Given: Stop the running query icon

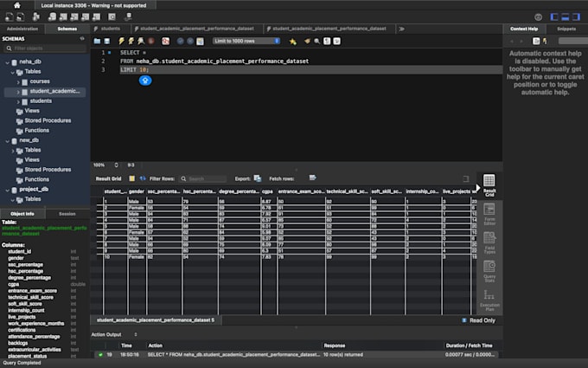Looking at the screenshot, I should [x=151, y=41].
